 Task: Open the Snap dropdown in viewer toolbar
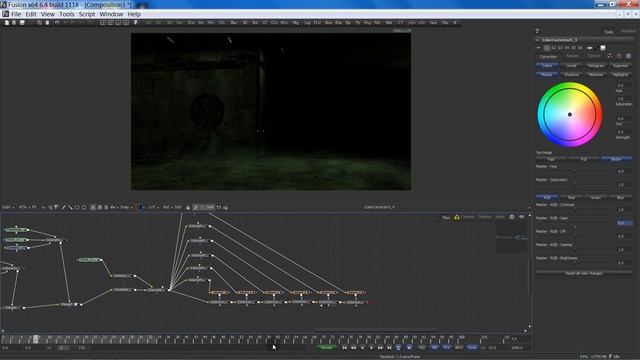click(126, 207)
